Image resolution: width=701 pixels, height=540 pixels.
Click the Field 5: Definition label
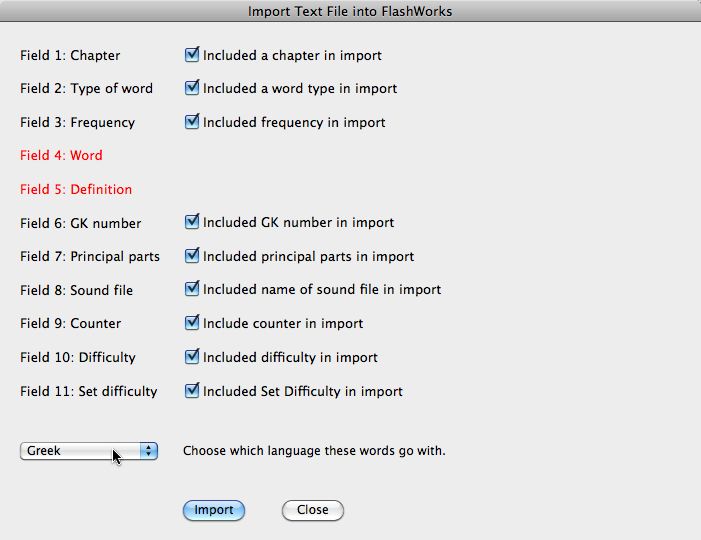pyautogui.click(x=76, y=190)
